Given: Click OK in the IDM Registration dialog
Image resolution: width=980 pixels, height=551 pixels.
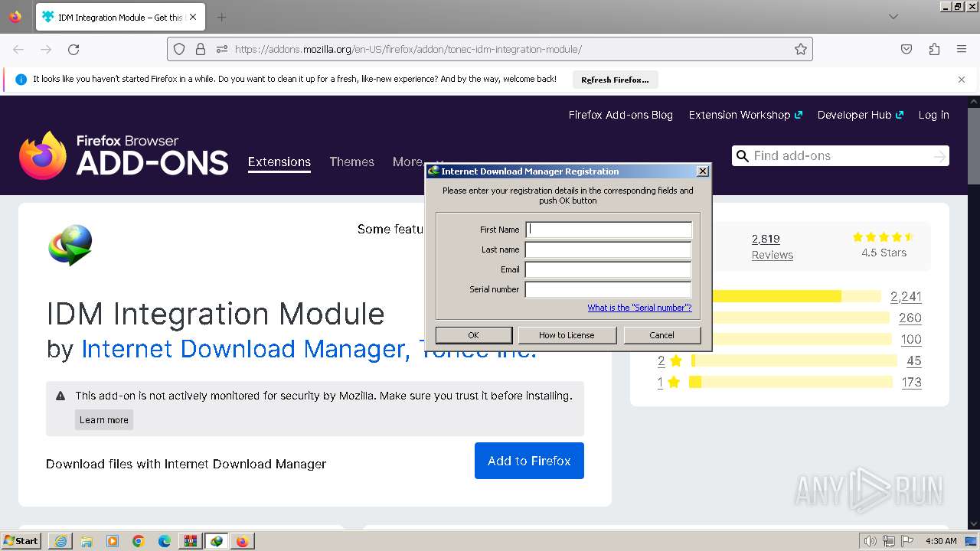Looking at the screenshot, I should click(x=474, y=335).
